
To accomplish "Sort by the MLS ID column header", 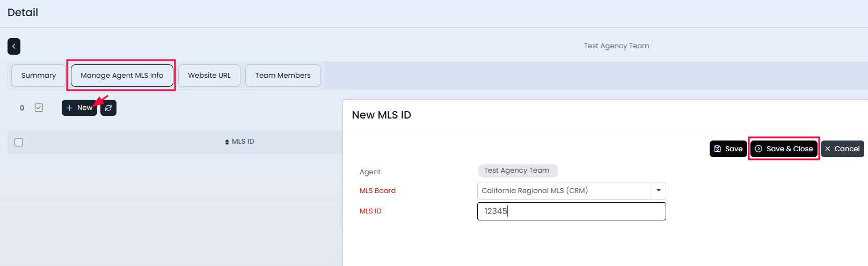I will (x=243, y=142).
